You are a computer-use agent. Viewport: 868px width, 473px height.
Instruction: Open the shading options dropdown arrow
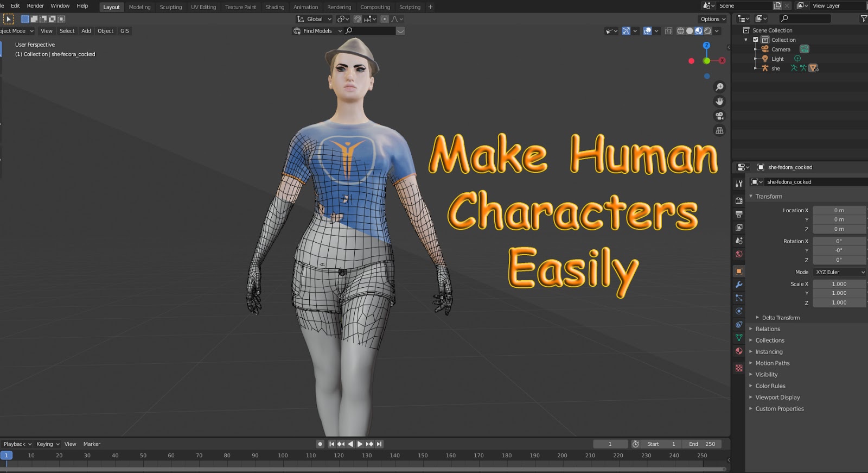coord(717,31)
